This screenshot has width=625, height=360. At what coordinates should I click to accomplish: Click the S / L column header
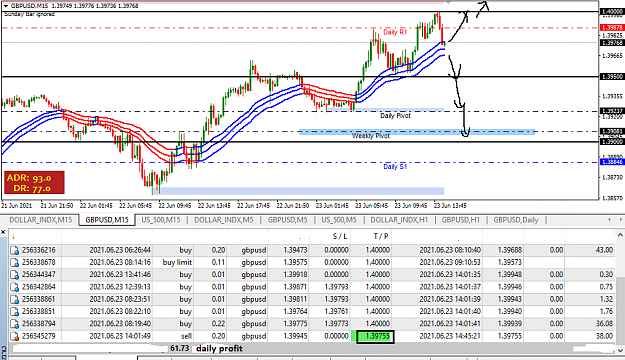[340, 236]
